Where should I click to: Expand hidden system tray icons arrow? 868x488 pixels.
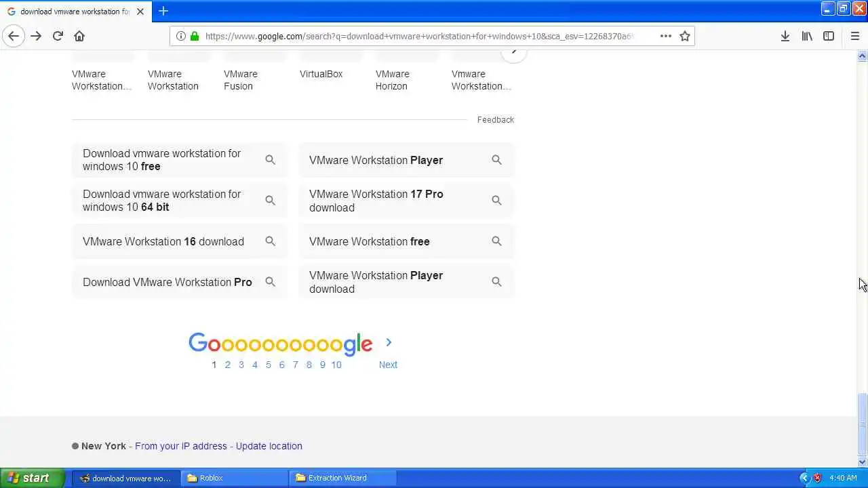tap(805, 478)
